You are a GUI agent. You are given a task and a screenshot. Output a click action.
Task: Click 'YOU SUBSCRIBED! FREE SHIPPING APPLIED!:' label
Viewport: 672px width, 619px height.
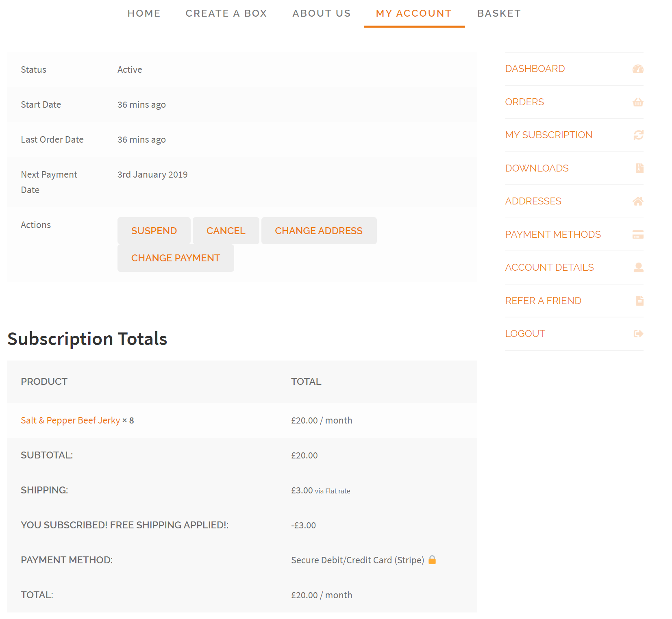[125, 525]
